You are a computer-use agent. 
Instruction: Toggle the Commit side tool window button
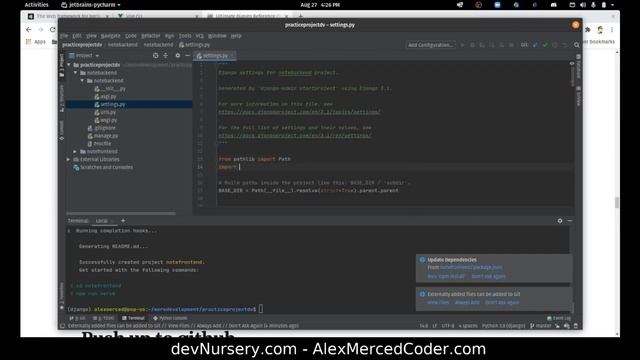point(62,130)
